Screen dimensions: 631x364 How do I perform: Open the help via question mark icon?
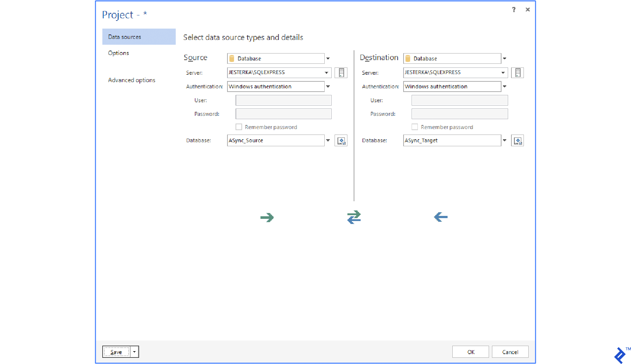[513, 10]
